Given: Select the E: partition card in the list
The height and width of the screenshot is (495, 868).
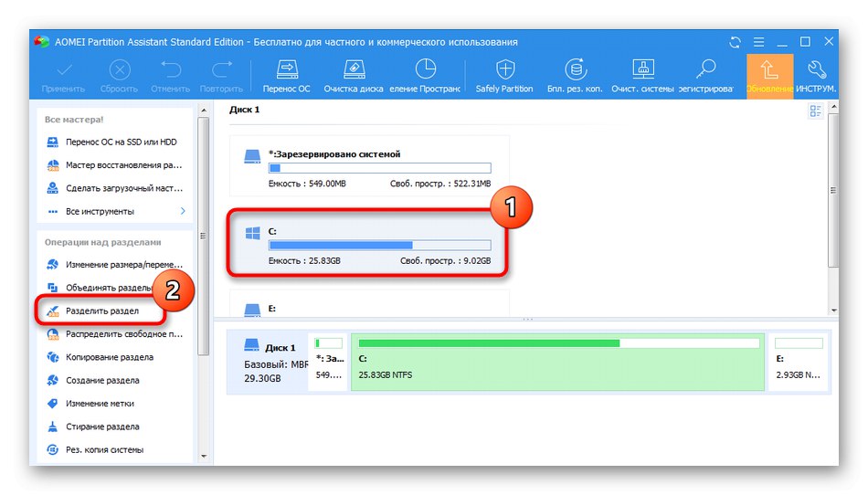Looking at the screenshot, I should click(369, 304).
